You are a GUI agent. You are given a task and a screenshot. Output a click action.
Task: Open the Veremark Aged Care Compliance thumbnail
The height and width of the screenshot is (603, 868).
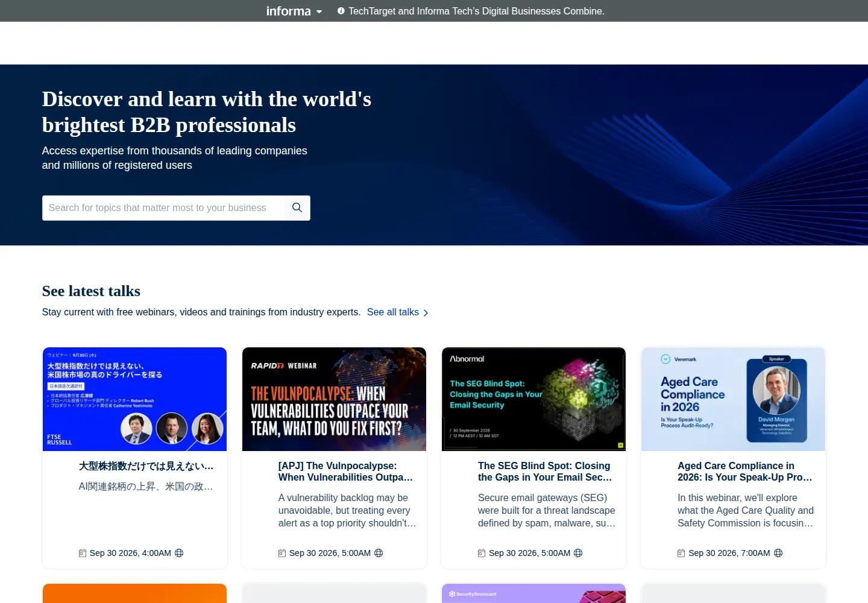click(x=733, y=399)
